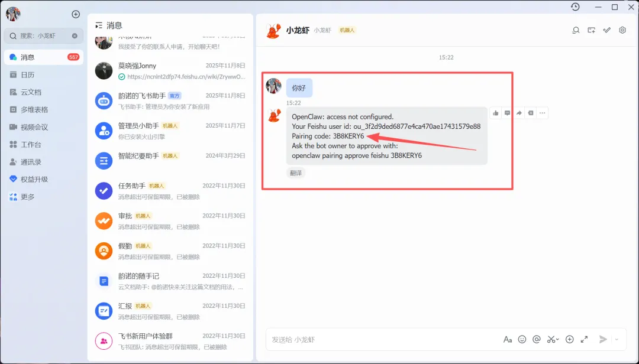The width and height of the screenshot is (639, 364).
Task: Click the search field 搜索: 小龙虾
Action: [44, 36]
